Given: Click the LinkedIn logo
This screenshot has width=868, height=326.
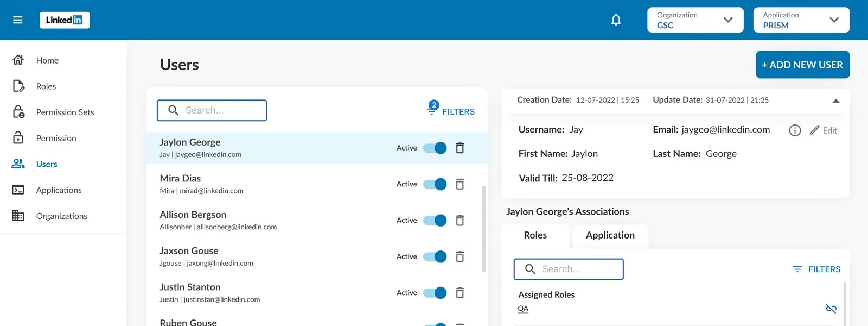Looking at the screenshot, I should click(65, 20).
